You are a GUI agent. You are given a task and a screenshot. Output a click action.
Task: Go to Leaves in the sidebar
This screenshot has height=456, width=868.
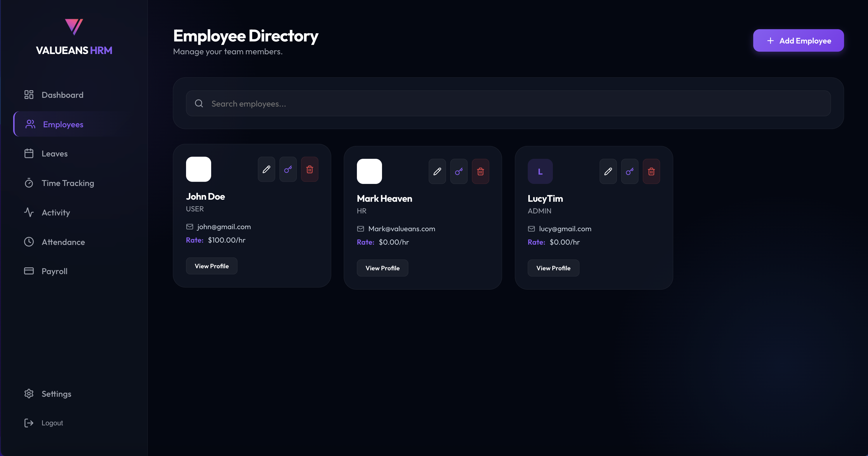click(x=55, y=154)
